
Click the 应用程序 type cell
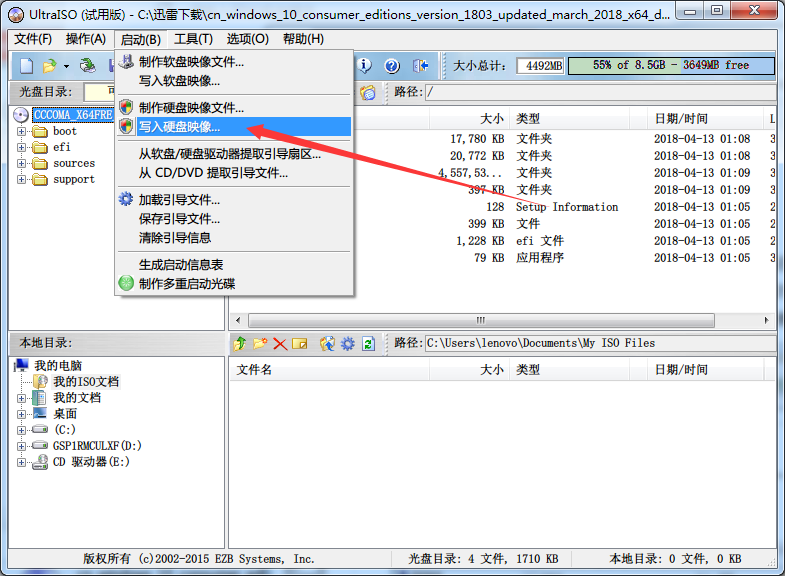[x=540, y=258]
